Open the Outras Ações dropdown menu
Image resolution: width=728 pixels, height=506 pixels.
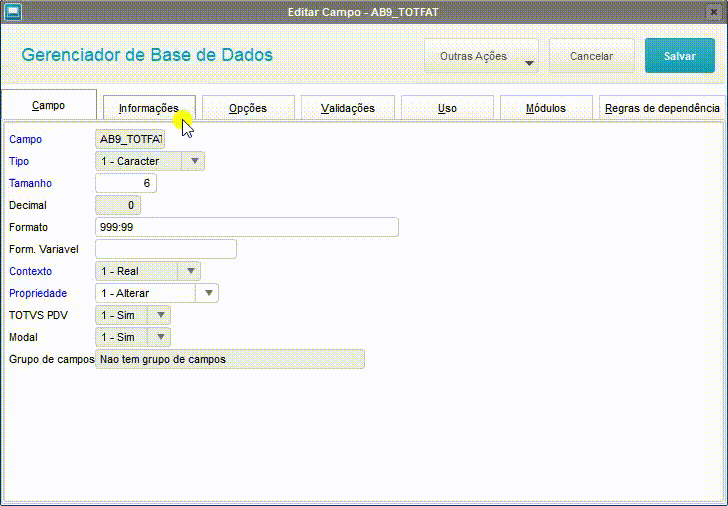(481, 56)
